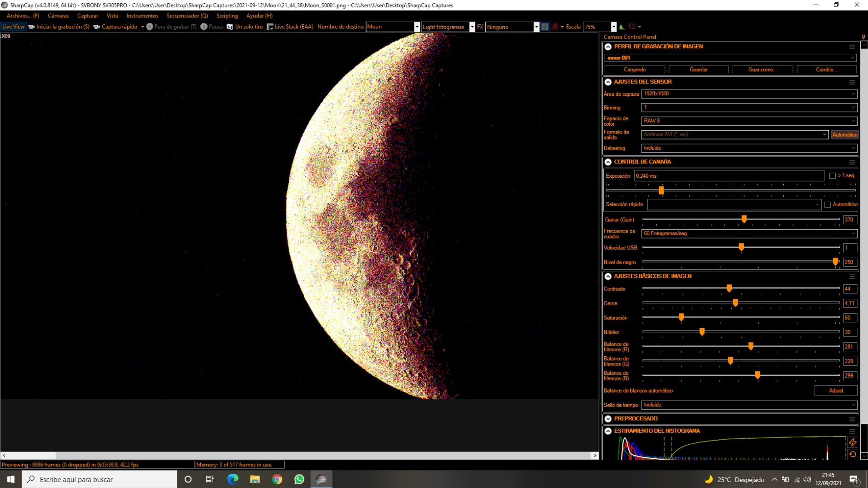This screenshot has height=488, width=868.
Task: Click the Windows taskbar search box
Action: coord(99,479)
